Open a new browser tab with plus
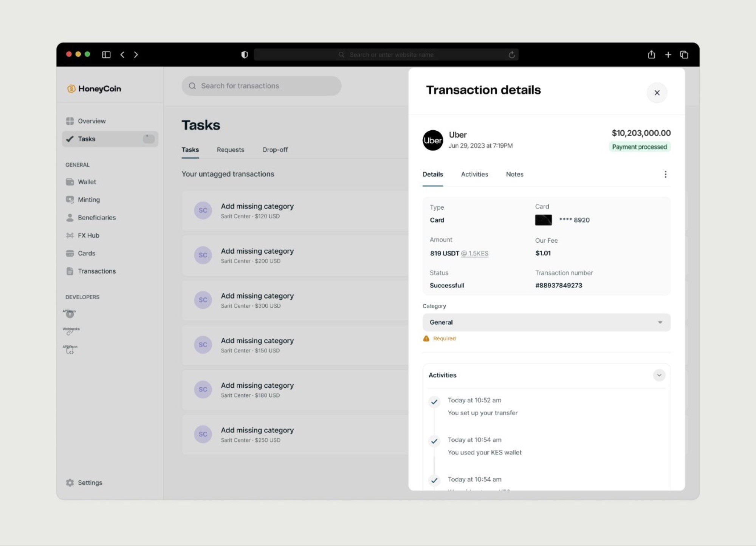 pyautogui.click(x=668, y=55)
